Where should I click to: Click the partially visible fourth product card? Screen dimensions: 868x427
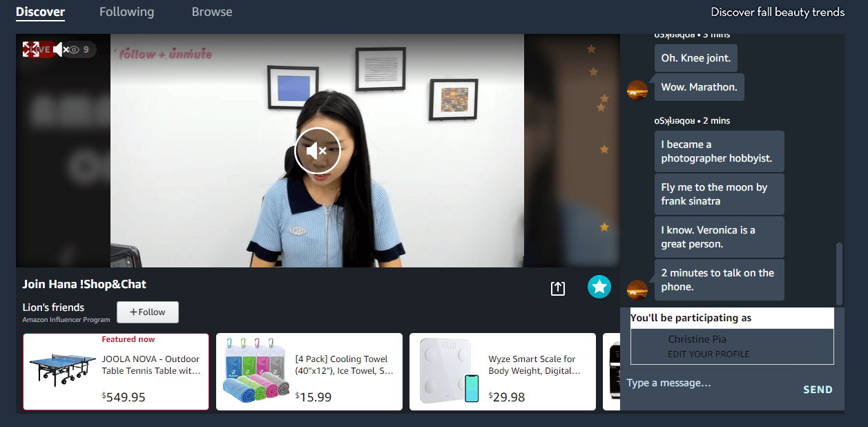[611, 372]
